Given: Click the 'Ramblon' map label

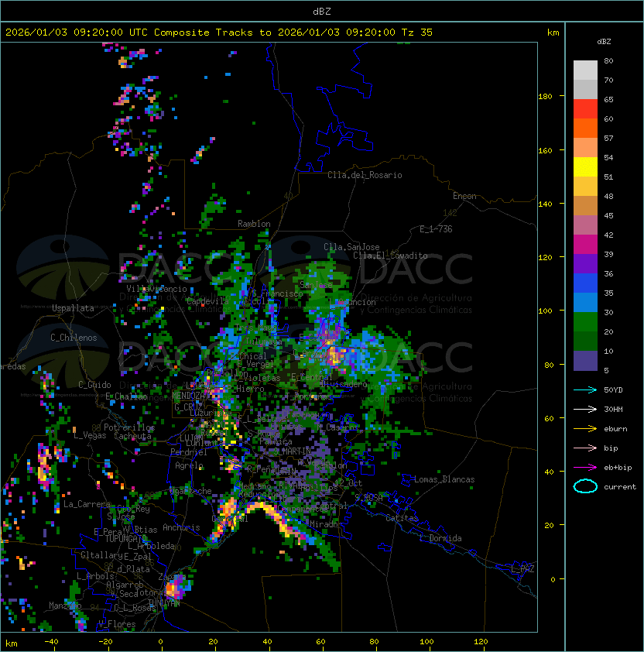Looking at the screenshot, I should [254, 224].
